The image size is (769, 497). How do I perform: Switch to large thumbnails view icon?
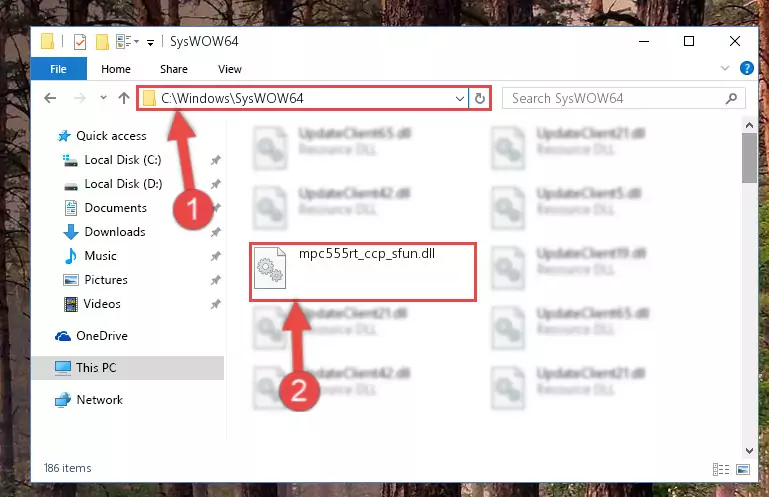743,470
